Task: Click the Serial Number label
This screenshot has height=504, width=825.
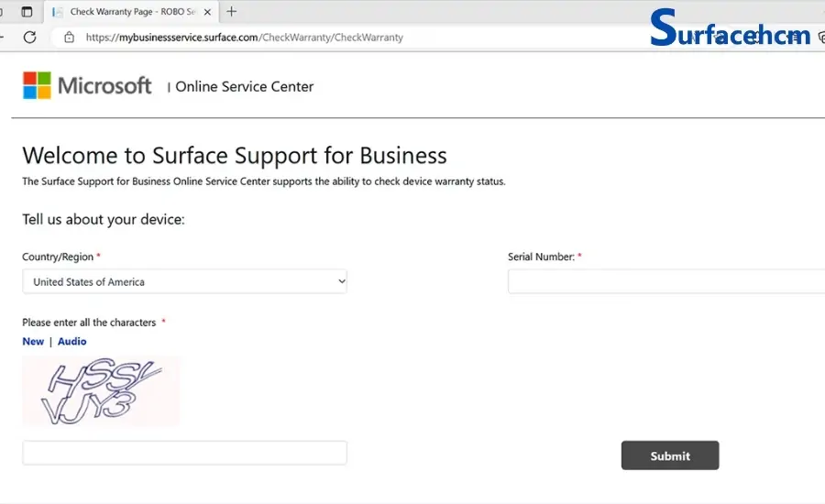Action: 541,257
